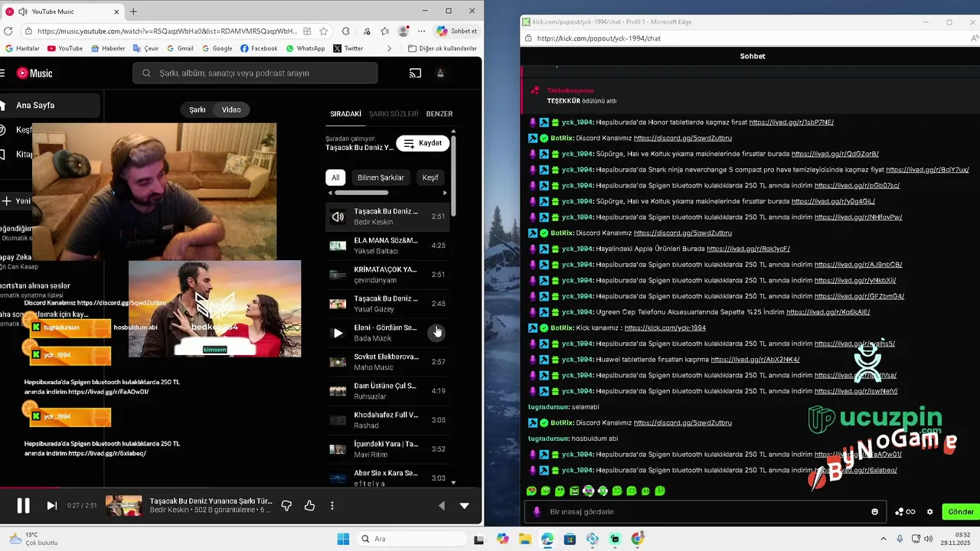Screen dimensions: 980x551
Task: Play KRİMATA by çevirdünyam in queue
Action: click(x=387, y=275)
